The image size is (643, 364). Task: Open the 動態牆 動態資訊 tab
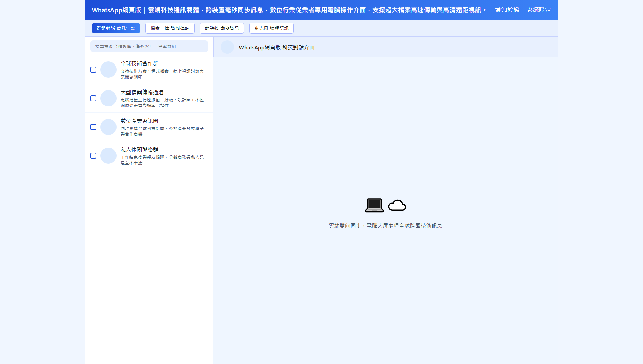point(222,28)
